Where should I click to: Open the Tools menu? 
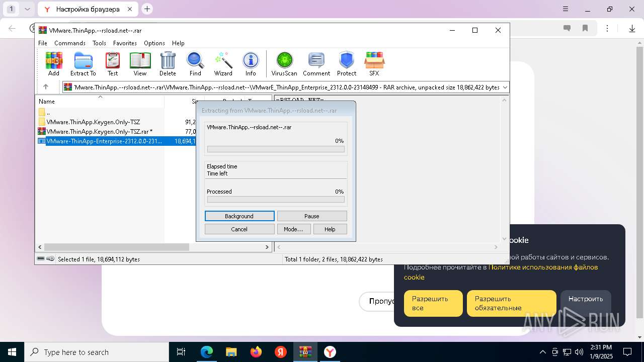point(99,43)
